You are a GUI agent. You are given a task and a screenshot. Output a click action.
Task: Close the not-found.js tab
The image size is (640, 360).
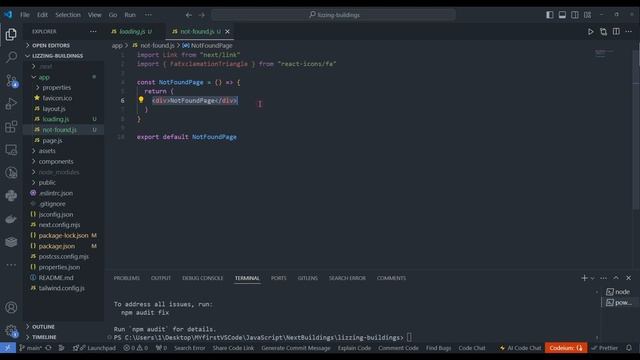click(x=227, y=31)
